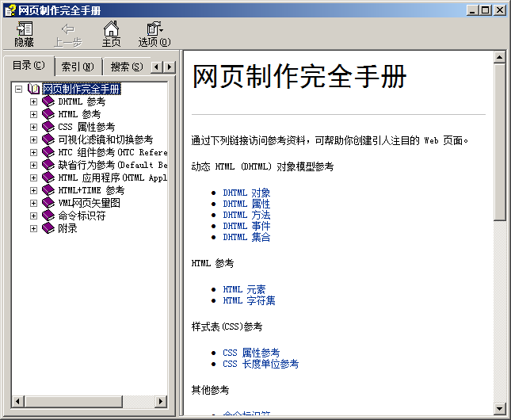Screen dimensions: 511x420
Task: Select the 附录 tree item label
Action: tap(68, 228)
